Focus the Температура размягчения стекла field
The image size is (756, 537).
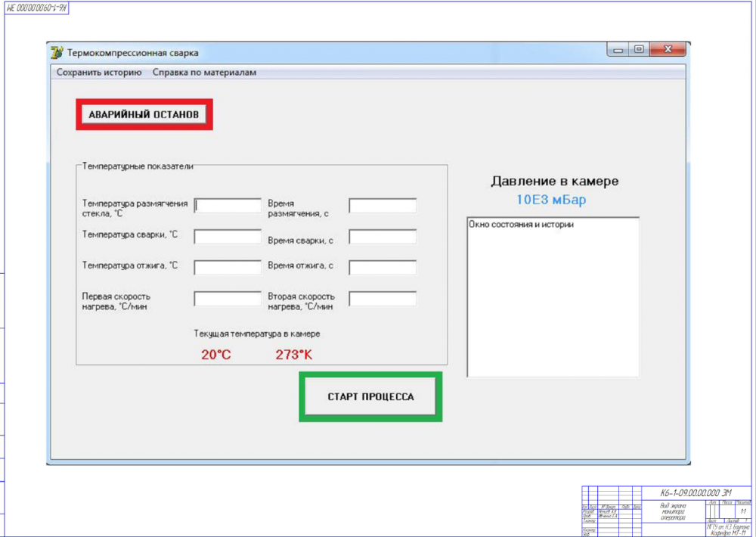pyautogui.click(x=228, y=206)
